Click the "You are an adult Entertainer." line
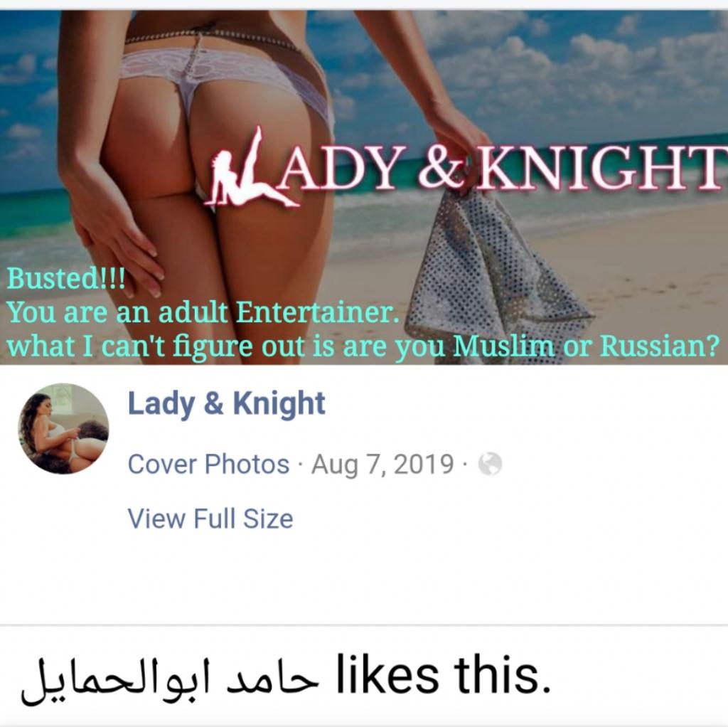 (x=203, y=312)
